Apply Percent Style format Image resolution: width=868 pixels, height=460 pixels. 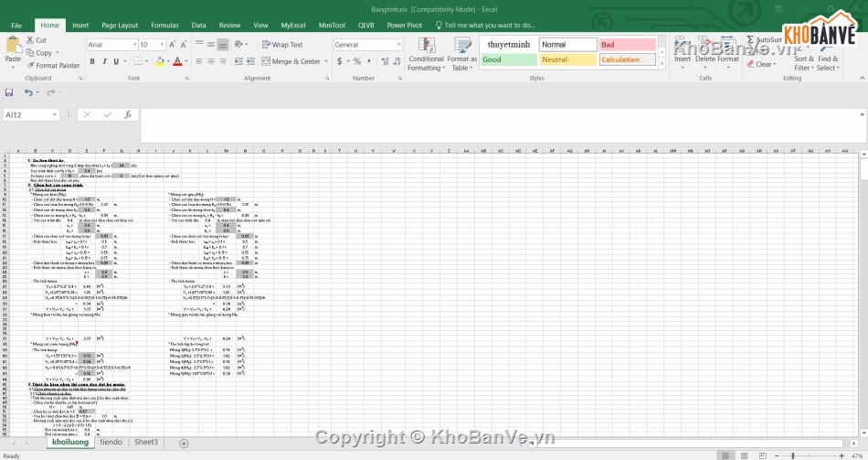tap(357, 61)
